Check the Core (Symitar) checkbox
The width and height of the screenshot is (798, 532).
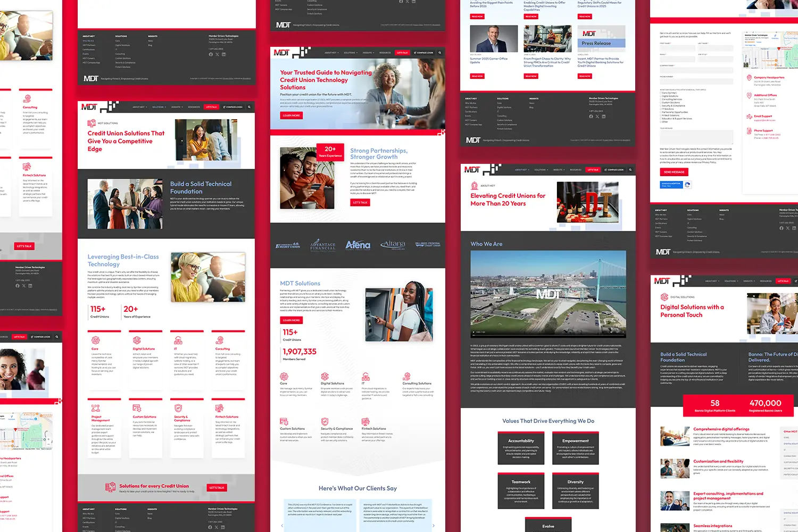[661, 93]
